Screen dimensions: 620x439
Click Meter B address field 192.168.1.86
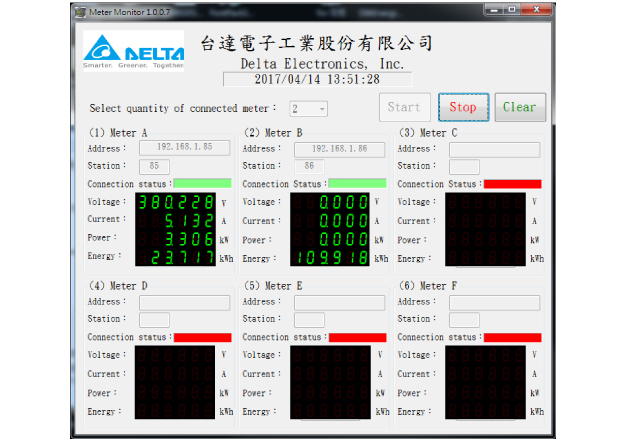coord(339,149)
